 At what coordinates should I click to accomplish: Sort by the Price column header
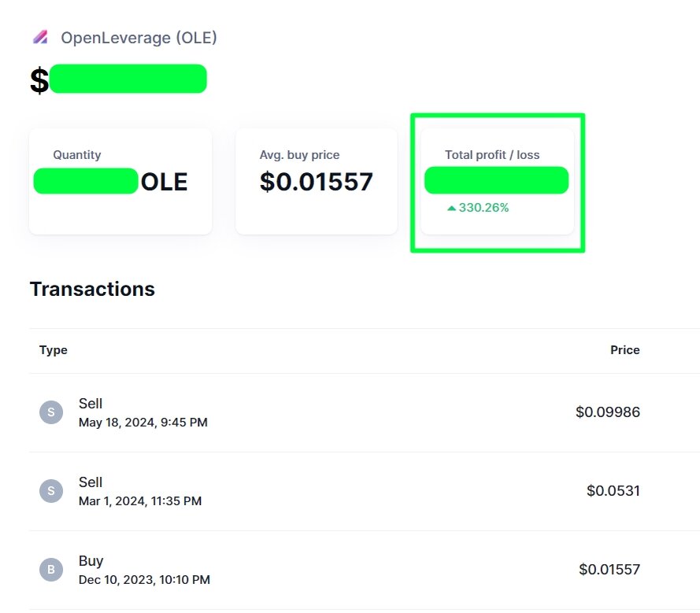click(624, 350)
